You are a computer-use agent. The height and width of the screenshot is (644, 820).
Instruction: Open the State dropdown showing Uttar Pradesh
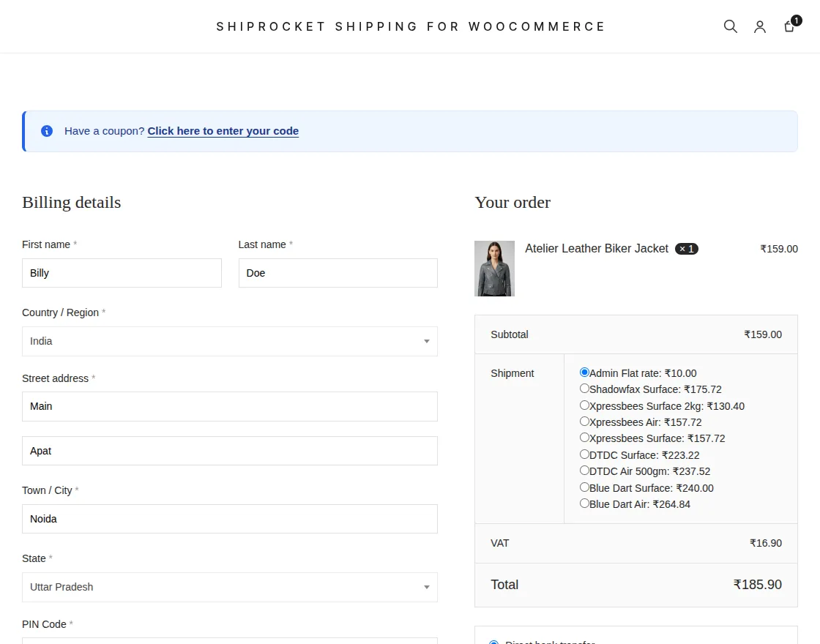click(230, 587)
